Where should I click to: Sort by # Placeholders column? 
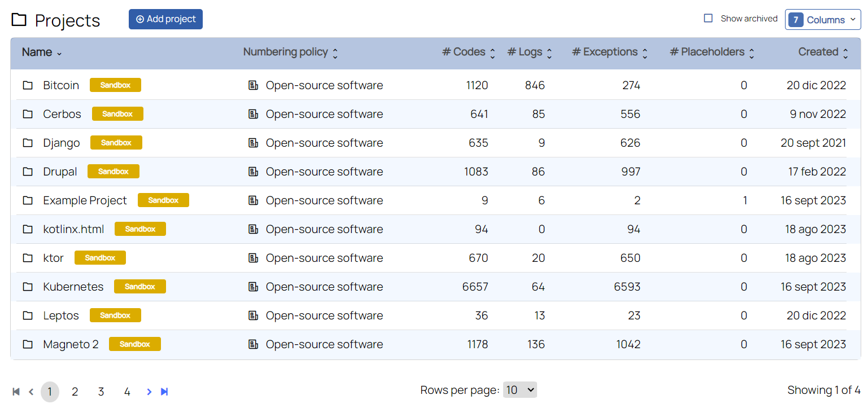712,52
